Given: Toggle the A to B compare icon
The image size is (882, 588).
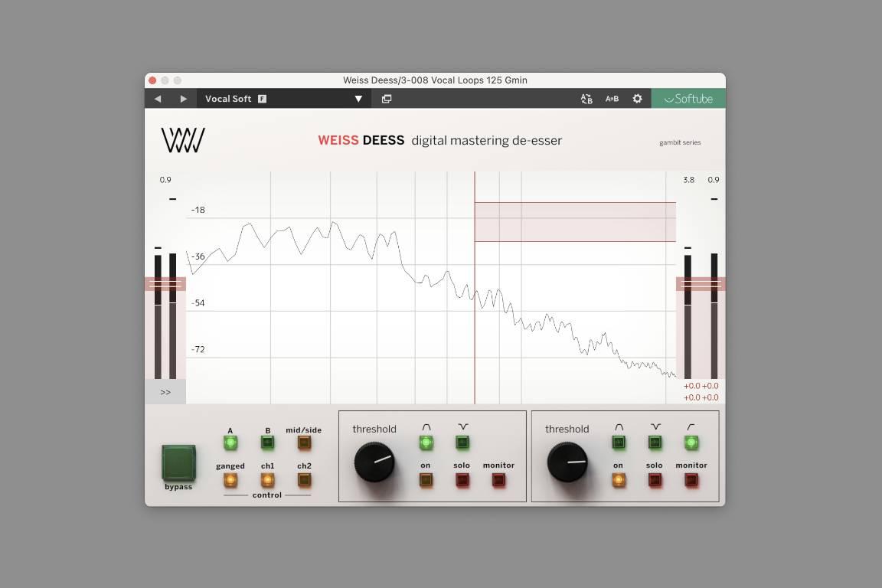Looking at the screenshot, I should [586, 99].
